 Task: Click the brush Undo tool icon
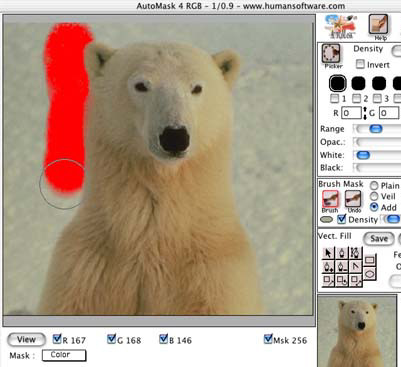(x=353, y=199)
